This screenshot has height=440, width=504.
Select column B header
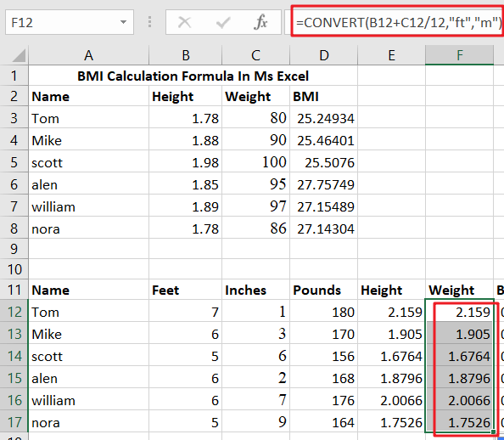(186, 55)
